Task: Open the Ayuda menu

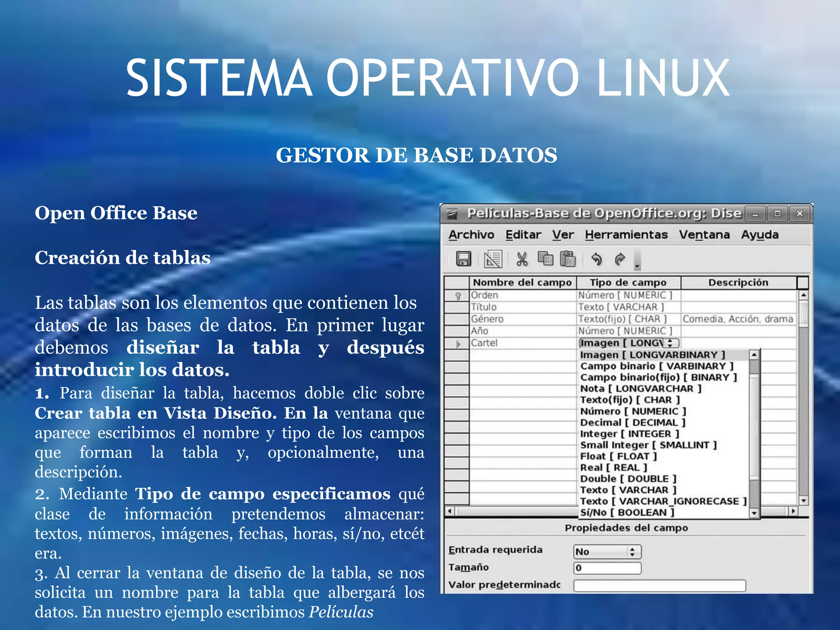Action: 760,235
